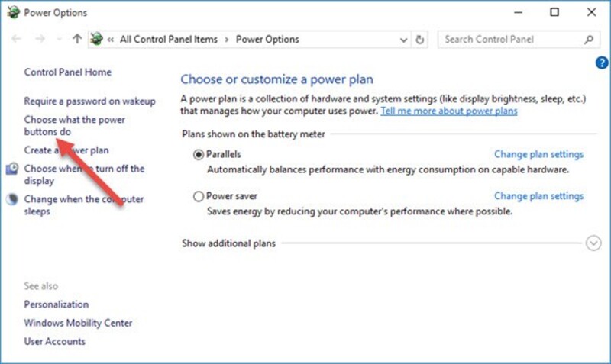611x364 pixels.
Task: Click the 'Plans shown on the battery meter' label
Action: click(254, 134)
